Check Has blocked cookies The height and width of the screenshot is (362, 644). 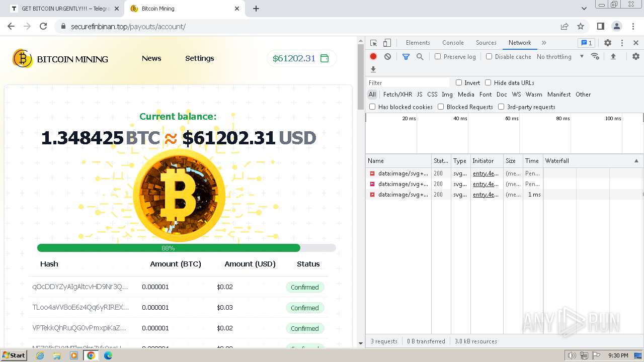(372, 107)
